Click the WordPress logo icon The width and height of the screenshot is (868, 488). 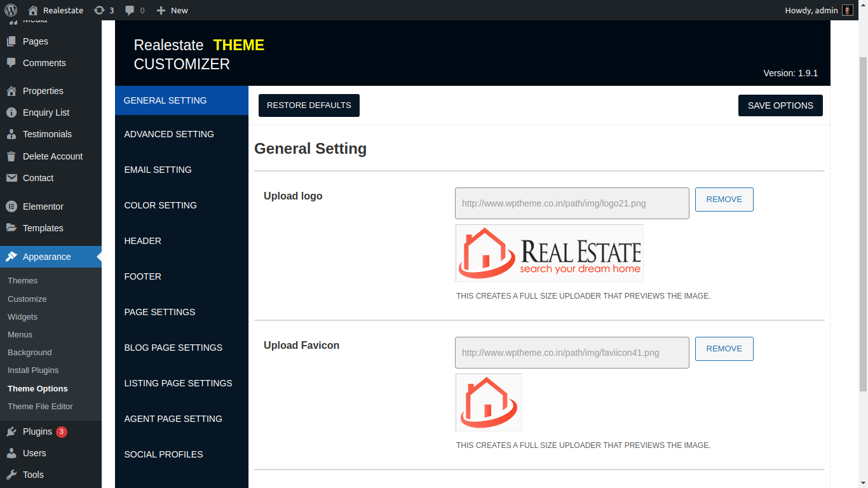coord(11,10)
